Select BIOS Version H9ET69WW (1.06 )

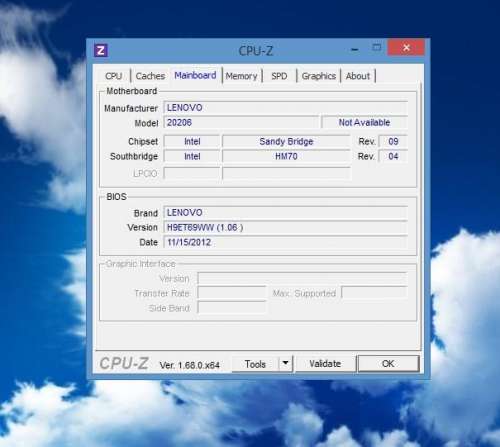coord(286,227)
